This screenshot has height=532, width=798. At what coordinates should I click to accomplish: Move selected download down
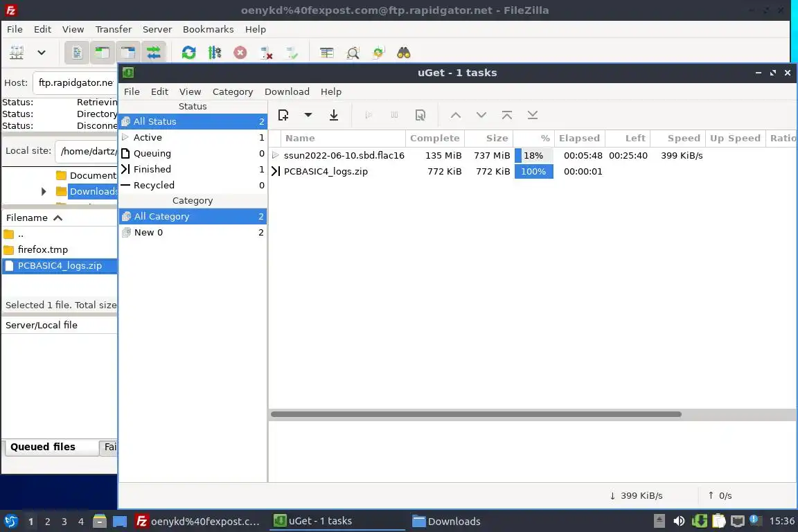pyautogui.click(x=481, y=115)
